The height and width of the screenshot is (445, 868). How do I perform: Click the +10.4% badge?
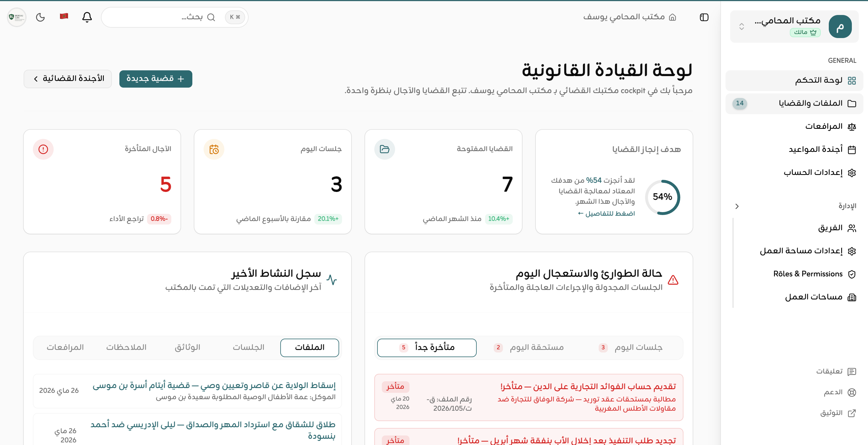click(499, 219)
